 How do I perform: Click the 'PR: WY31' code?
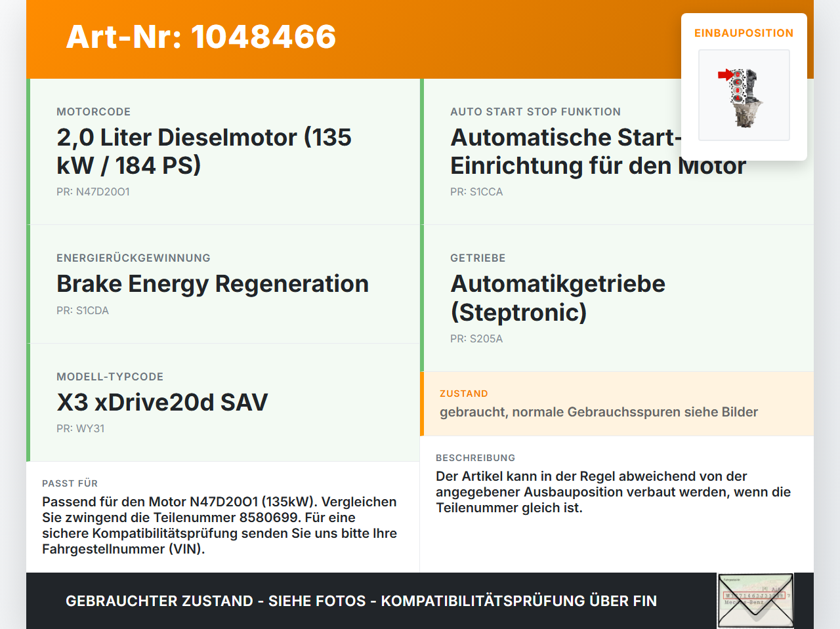click(x=81, y=428)
